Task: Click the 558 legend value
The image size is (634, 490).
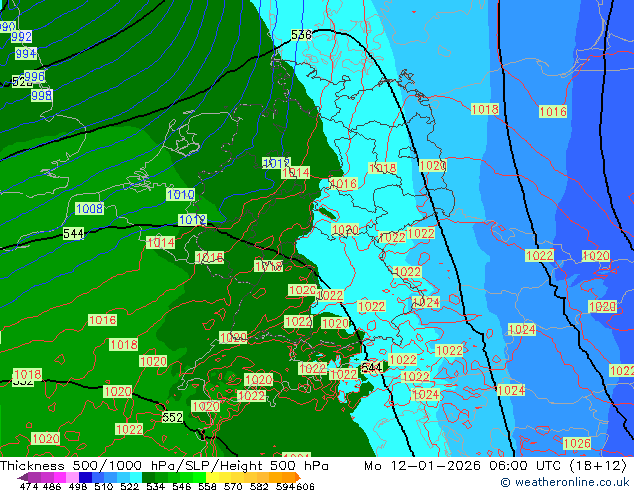Action: [207, 486]
